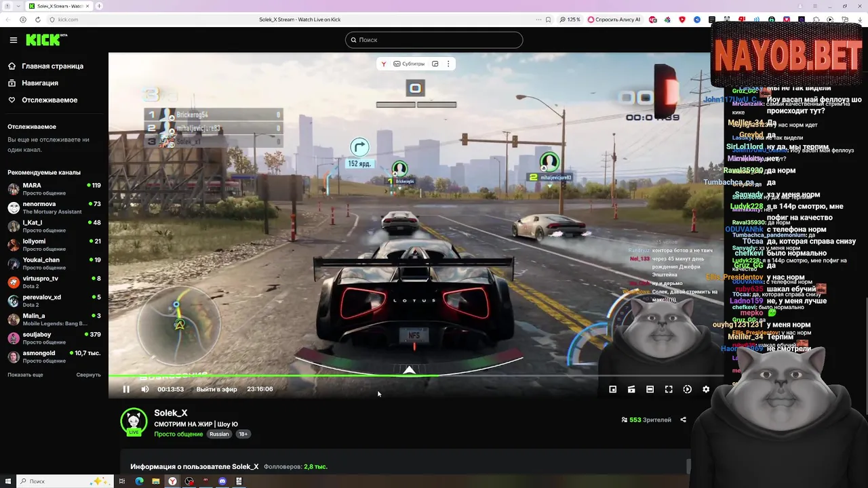
Task: Click the 553 Зрителей viewer count
Action: [646, 420]
